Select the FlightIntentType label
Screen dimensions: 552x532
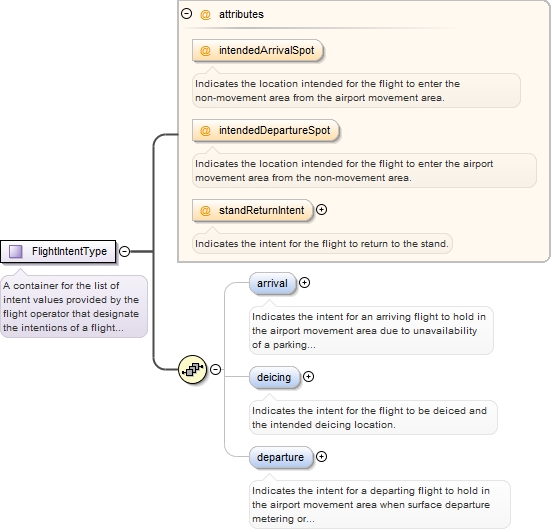click(x=69, y=251)
